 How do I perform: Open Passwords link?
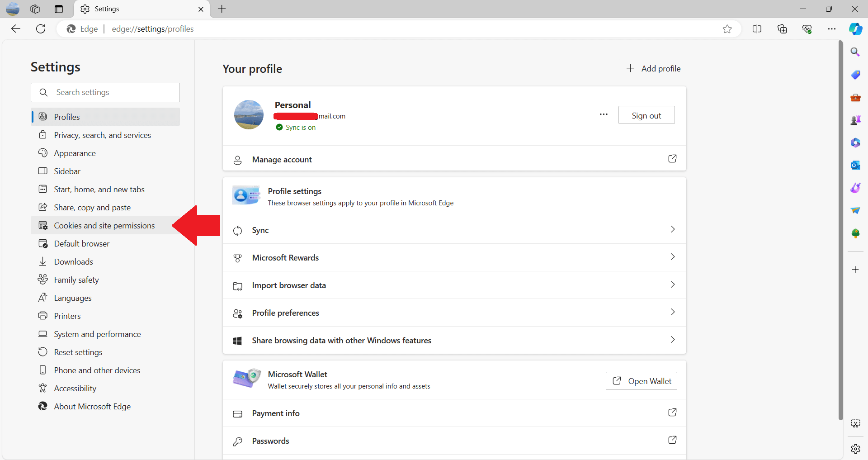click(x=454, y=441)
